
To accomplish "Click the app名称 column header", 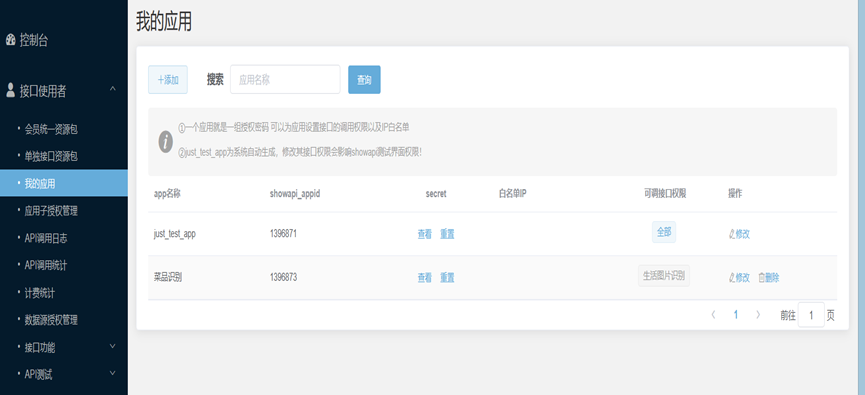I will 168,194.
